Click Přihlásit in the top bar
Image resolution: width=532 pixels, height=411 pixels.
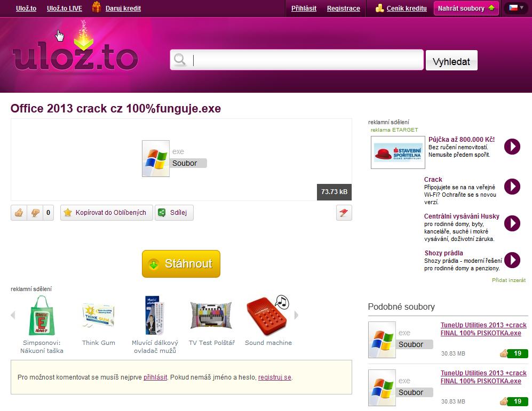(x=304, y=9)
